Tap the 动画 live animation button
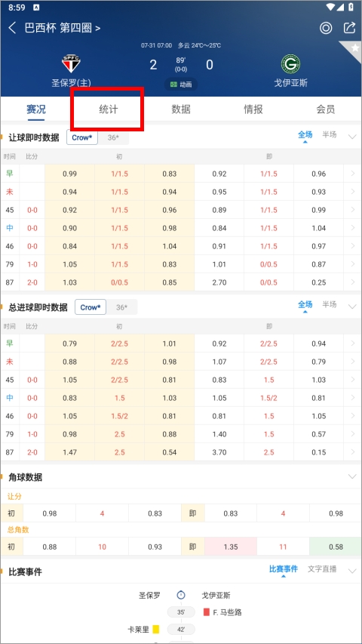 [181, 85]
